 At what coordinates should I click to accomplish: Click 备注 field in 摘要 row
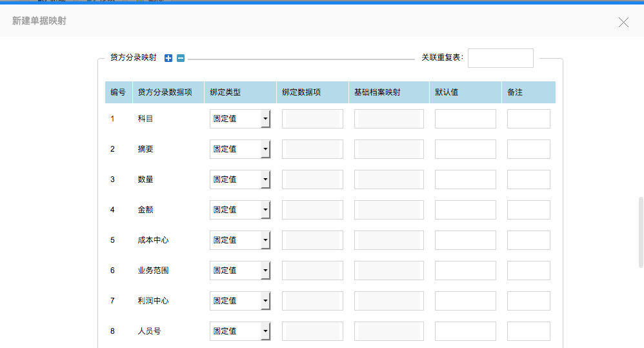pos(528,149)
